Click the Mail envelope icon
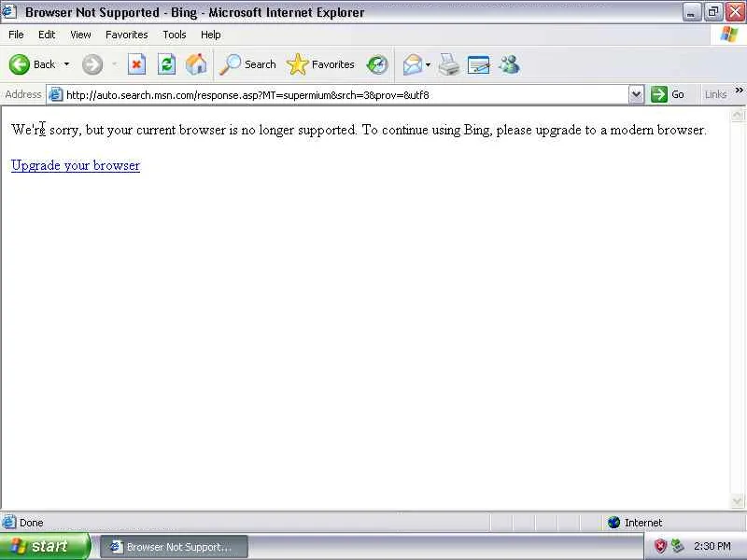The width and height of the screenshot is (747, 560). point(413,64)
